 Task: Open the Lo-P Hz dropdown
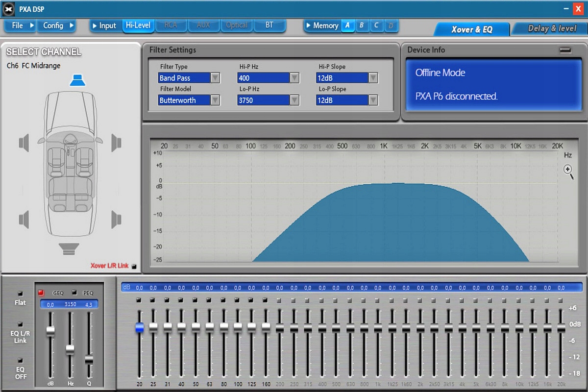(x=294, y=100)
